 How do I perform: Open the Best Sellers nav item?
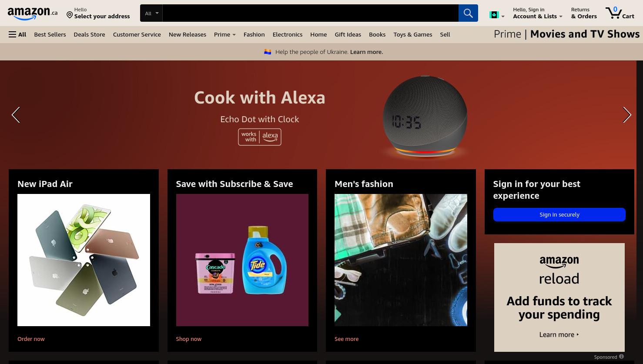click(50, 34)
